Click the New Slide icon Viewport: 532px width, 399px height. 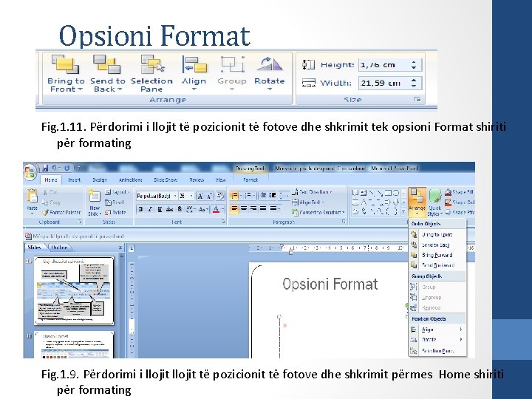point(95,197)
